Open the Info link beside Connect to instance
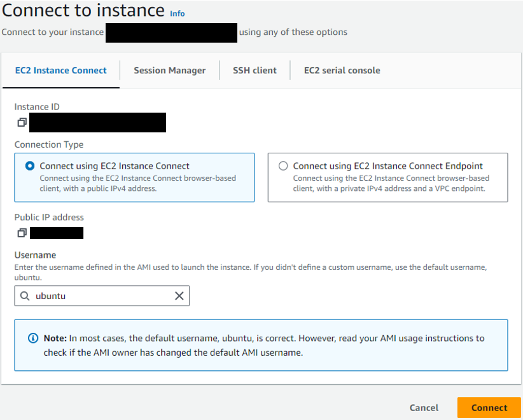Screen dimensions: 523x420 177,14
